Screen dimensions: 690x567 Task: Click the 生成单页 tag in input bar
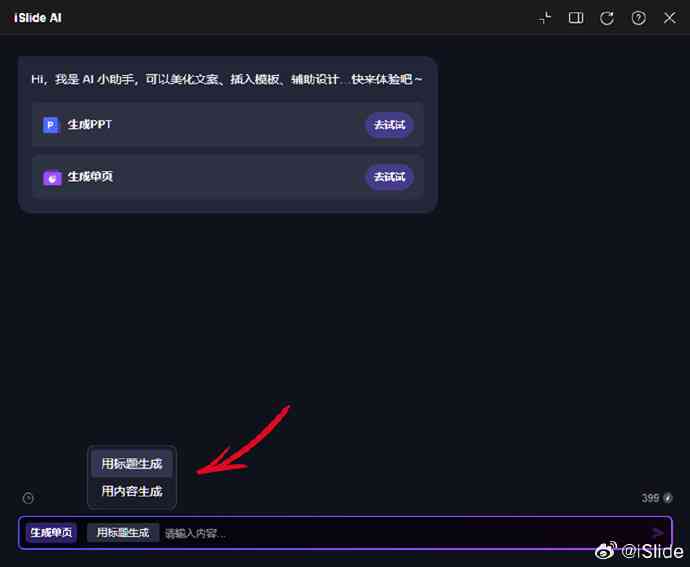click(x=51, y=533)
